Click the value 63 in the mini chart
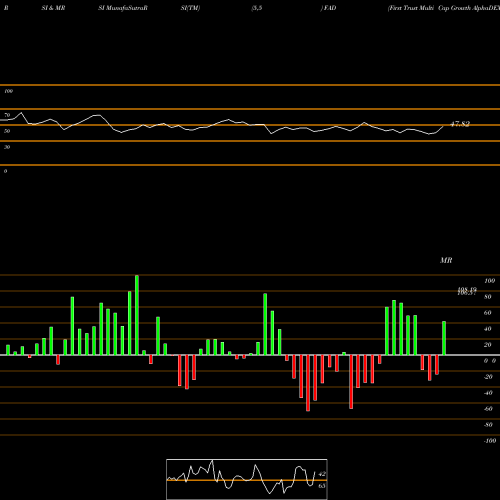 [x=322, y=486]
